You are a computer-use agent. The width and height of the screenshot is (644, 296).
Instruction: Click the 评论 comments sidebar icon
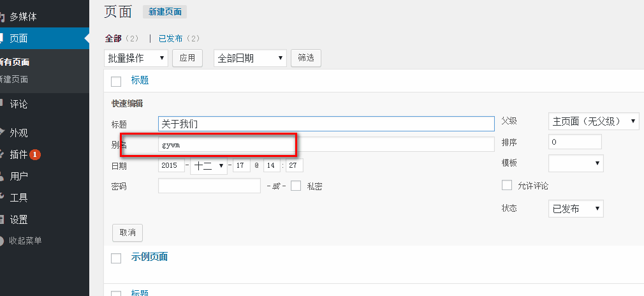pyautogui.click(x=2, y=104)
